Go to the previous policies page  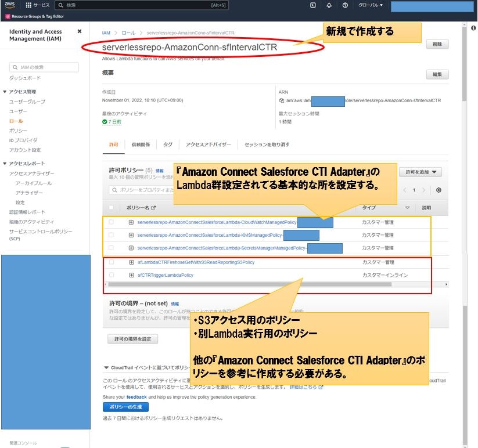(405, 190)
